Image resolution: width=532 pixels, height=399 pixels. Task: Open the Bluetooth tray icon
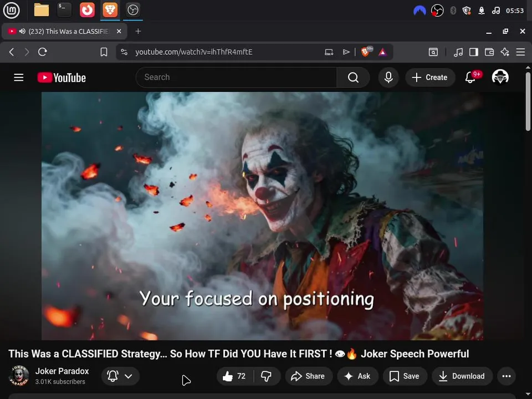tap(453, 11)
